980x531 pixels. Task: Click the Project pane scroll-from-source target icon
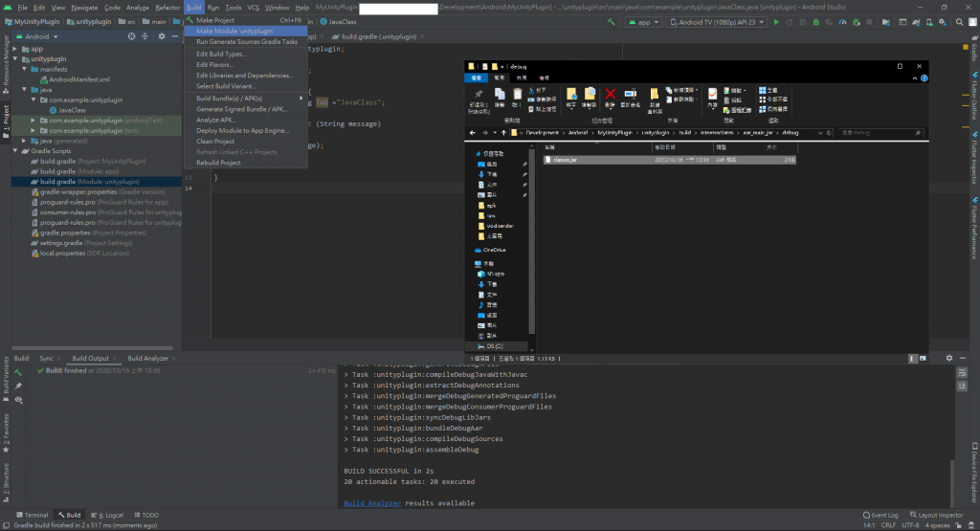[x=131, y=36]
